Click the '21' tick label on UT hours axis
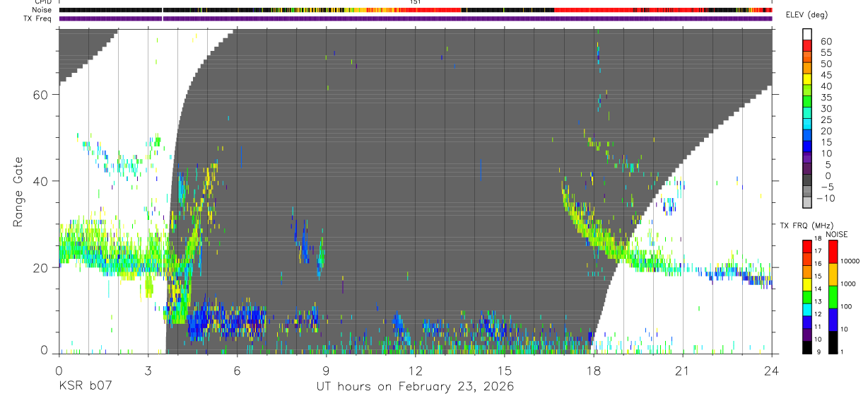The image size is (868, 401). [x=682, y=371]
